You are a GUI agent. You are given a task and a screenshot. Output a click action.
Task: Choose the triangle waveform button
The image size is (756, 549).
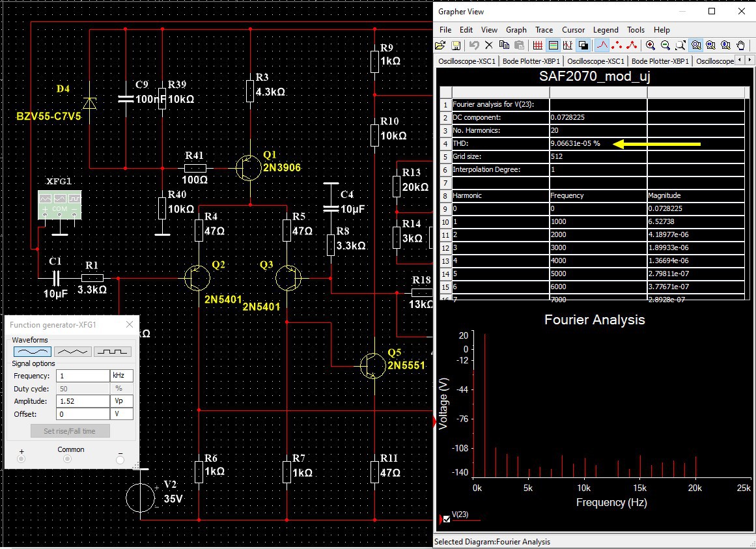coord(72,351)
